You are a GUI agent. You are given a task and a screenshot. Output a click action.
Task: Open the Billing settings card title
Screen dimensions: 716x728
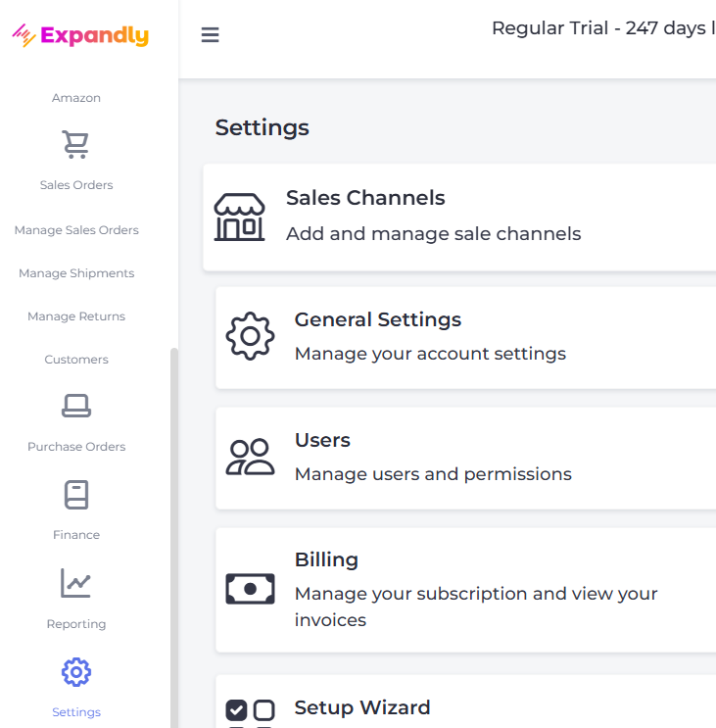coord(326,559)
